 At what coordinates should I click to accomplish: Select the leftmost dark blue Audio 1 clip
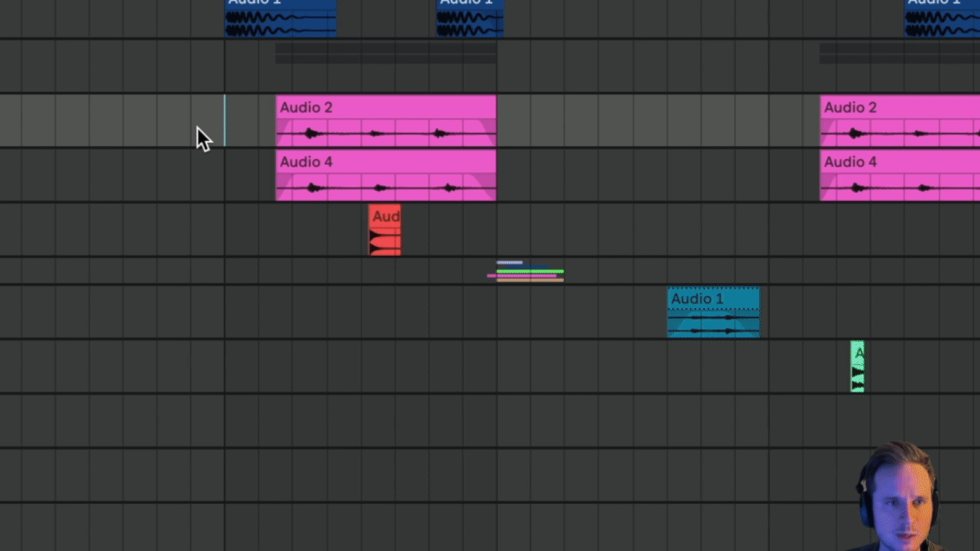pyautogui.click(x=280, y=18)
